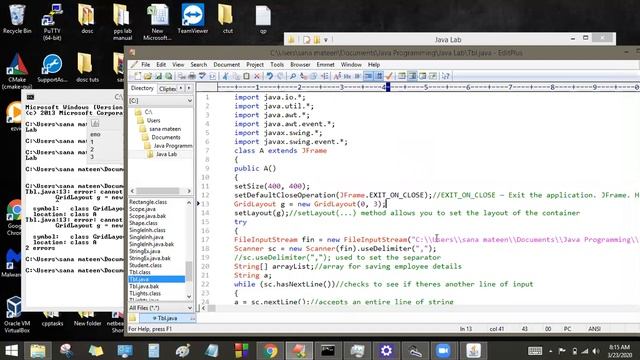
Task: Open the Search menu
Action: tap(199, 64)
